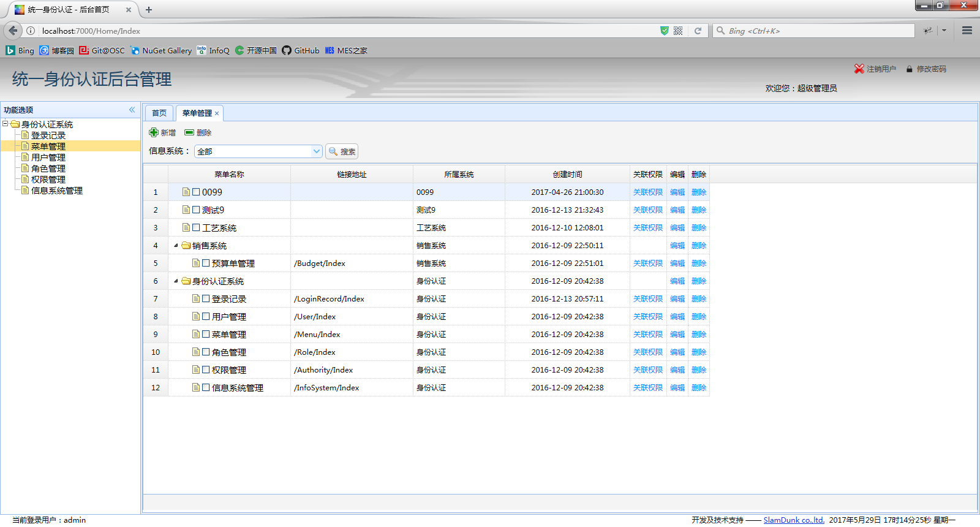Close the 菜单管理 tab
The image size is (980, 527).
tap(217, 113)
